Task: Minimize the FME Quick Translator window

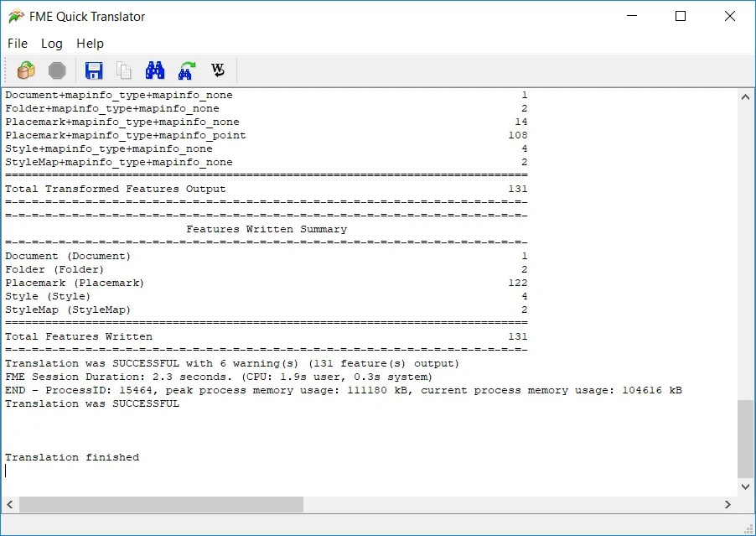Action: point(632,16)
